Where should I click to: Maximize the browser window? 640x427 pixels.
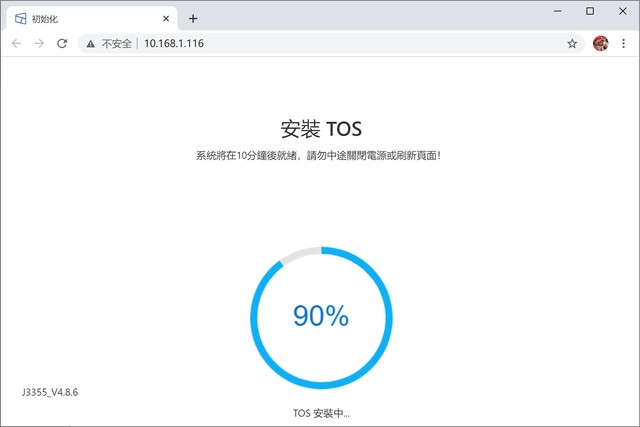coord(590,11)
